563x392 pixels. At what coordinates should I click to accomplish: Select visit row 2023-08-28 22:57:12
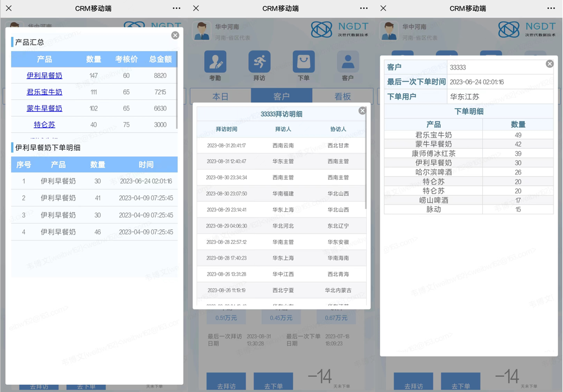[x=281, y=242]
